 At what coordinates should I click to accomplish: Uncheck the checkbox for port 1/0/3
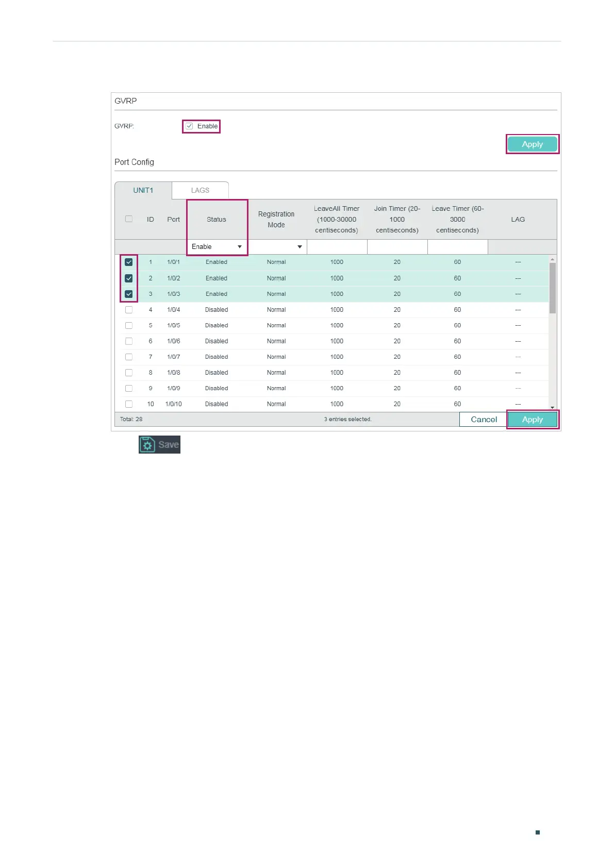129,294
